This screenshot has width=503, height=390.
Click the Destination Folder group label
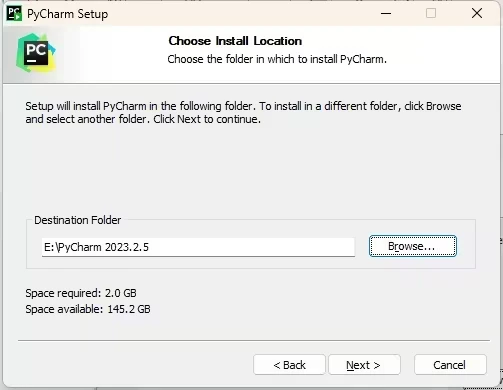pyautogui.click(x=77, y=220)
